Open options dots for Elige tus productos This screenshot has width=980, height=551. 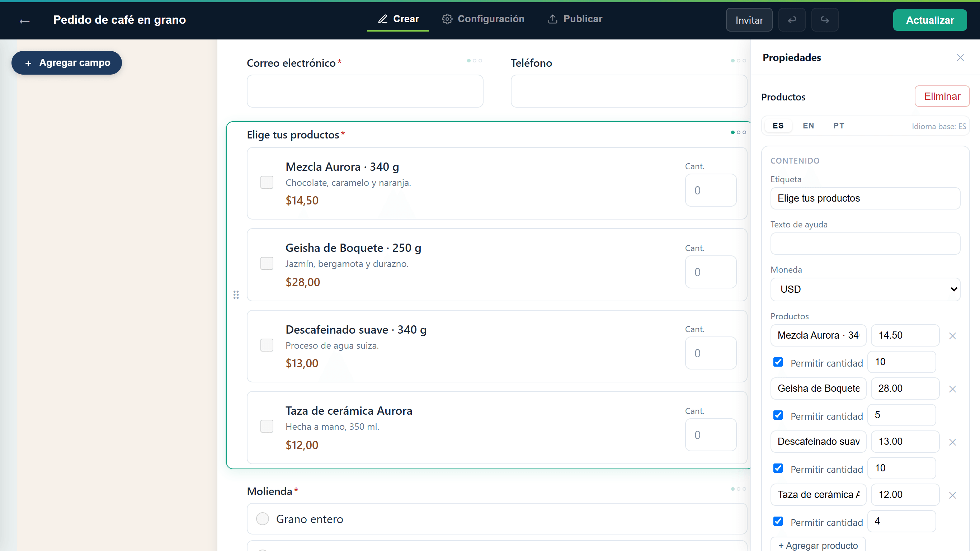click(x=738, y=132)
